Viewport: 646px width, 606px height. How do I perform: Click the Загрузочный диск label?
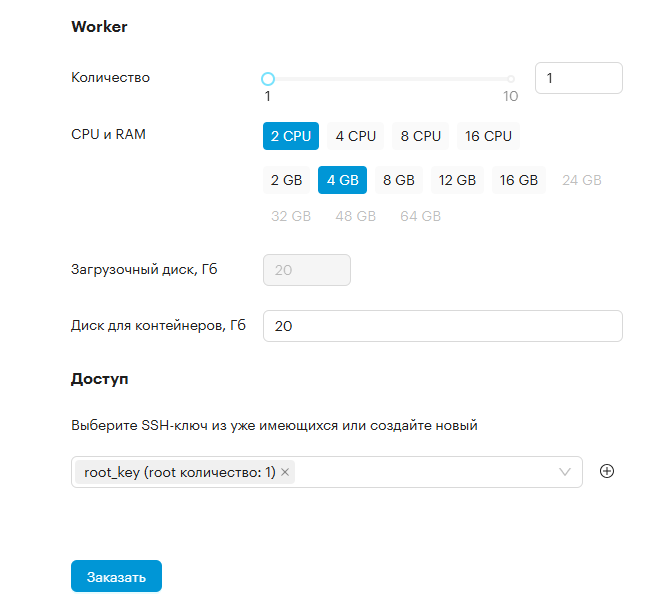[144, 269]
